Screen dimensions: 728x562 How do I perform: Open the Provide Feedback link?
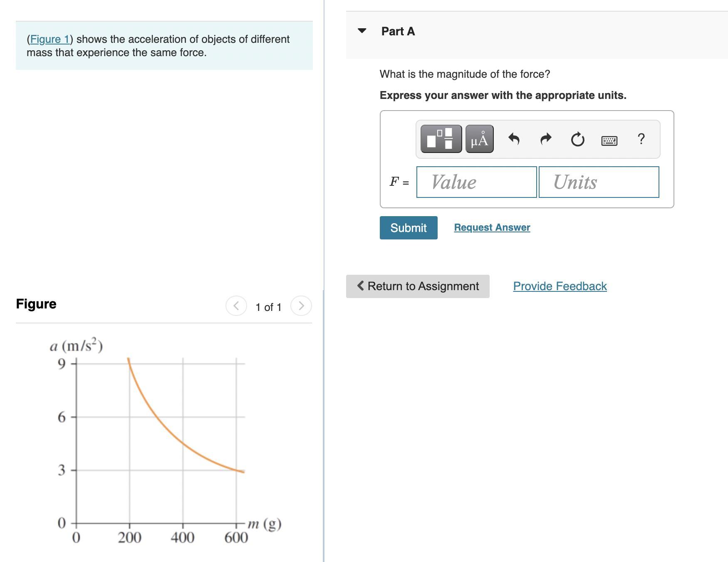560,286
